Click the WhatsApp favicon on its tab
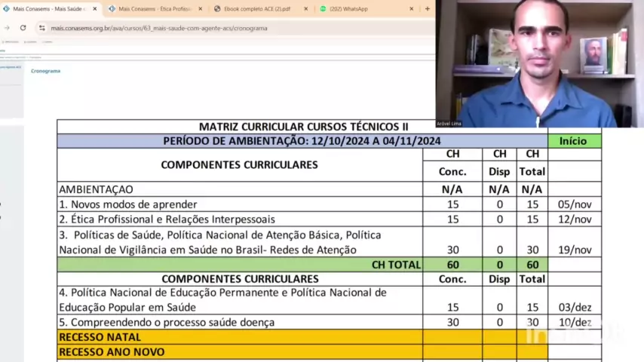Screen dimensions: 644x362 click(x=324, y=9)
